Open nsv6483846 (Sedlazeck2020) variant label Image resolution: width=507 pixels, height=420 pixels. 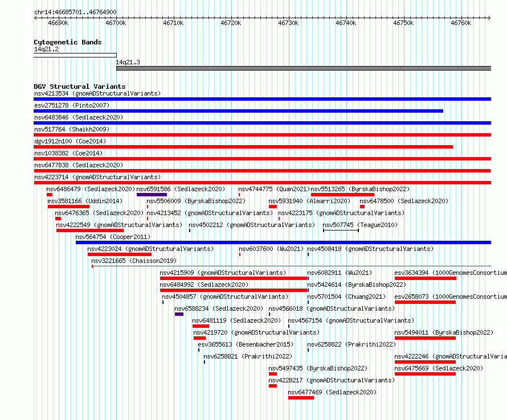[x=79, y=117]
